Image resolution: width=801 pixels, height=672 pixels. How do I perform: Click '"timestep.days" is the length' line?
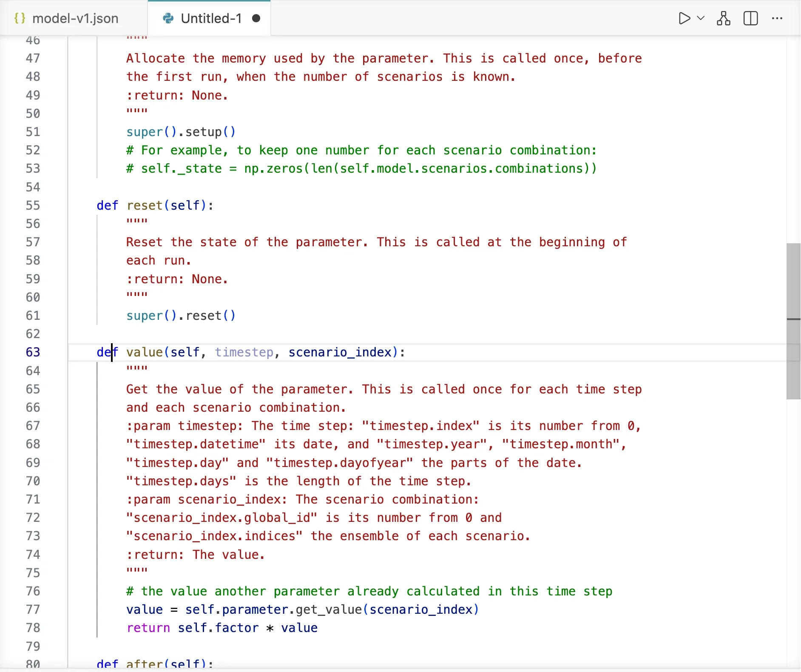coord(298,481)
